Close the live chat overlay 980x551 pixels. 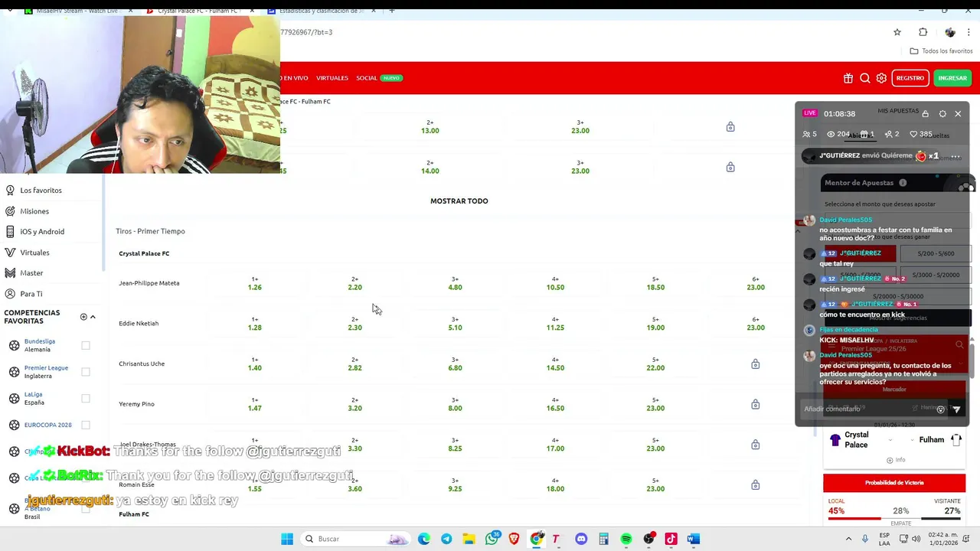point(958,113)
